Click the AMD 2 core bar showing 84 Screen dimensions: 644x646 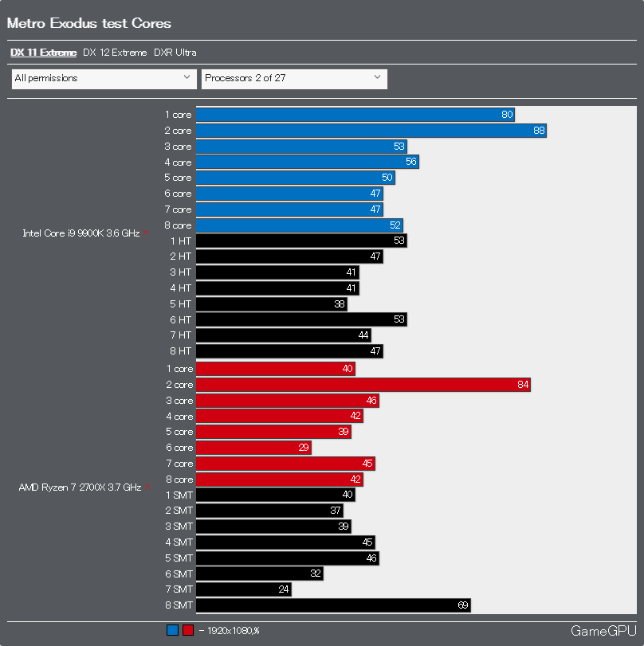pos(363,385)
